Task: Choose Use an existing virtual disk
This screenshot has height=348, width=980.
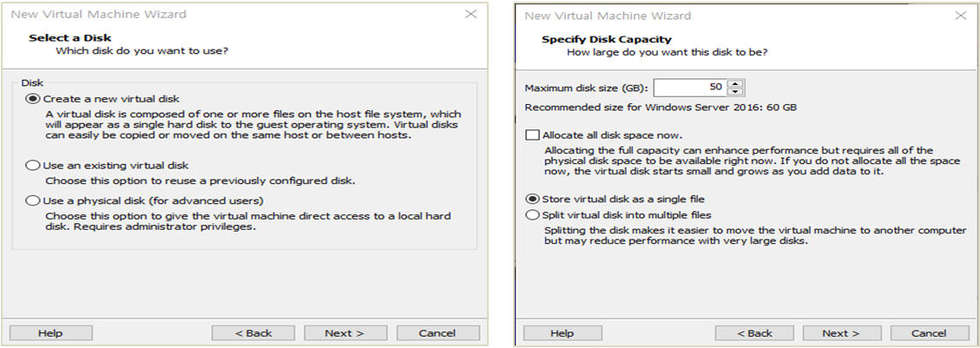Action: pyautogui.click(x=34, y=165)
